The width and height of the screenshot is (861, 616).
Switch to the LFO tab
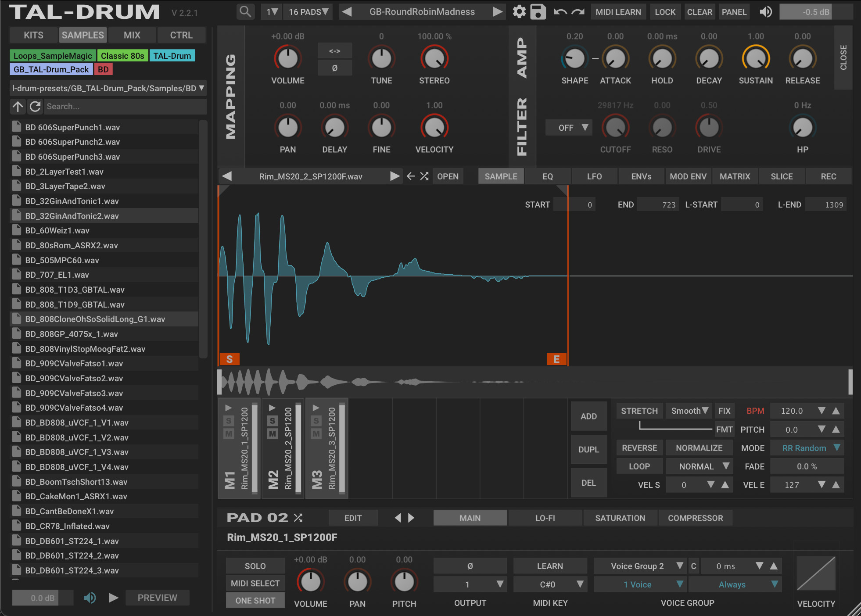point(594,176)
